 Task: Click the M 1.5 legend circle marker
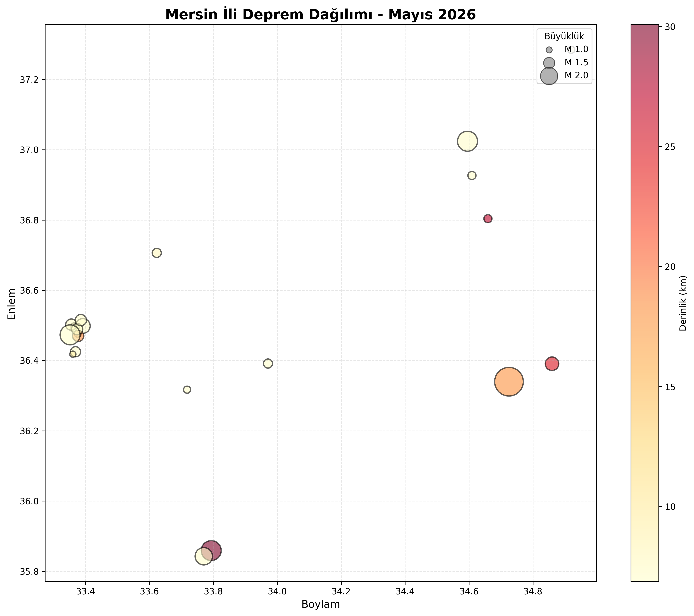pos(549,63)
